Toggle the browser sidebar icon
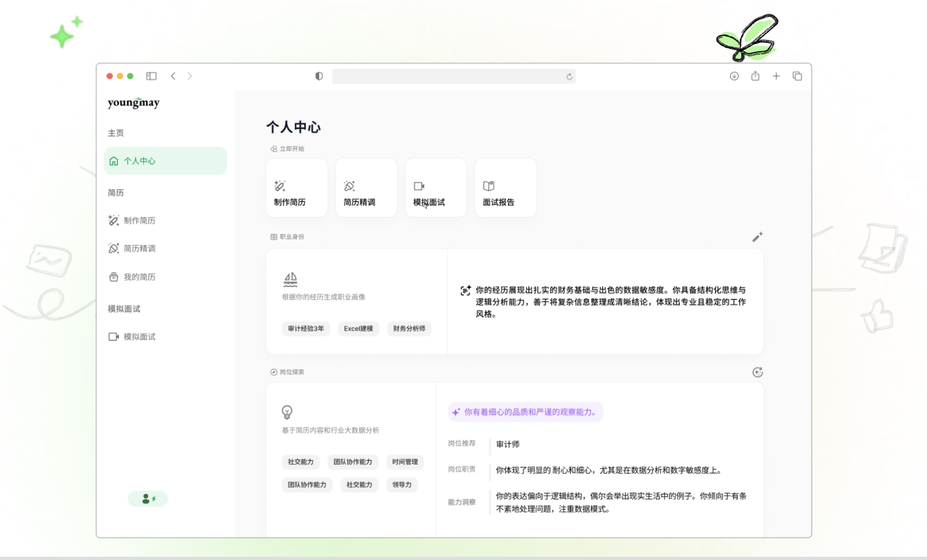 point(151,76)
